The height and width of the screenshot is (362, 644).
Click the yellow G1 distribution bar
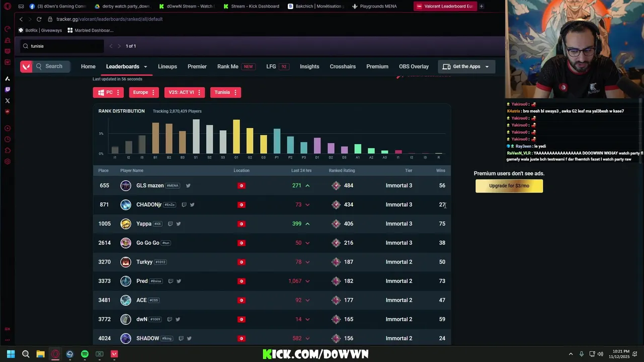point(236,136)
